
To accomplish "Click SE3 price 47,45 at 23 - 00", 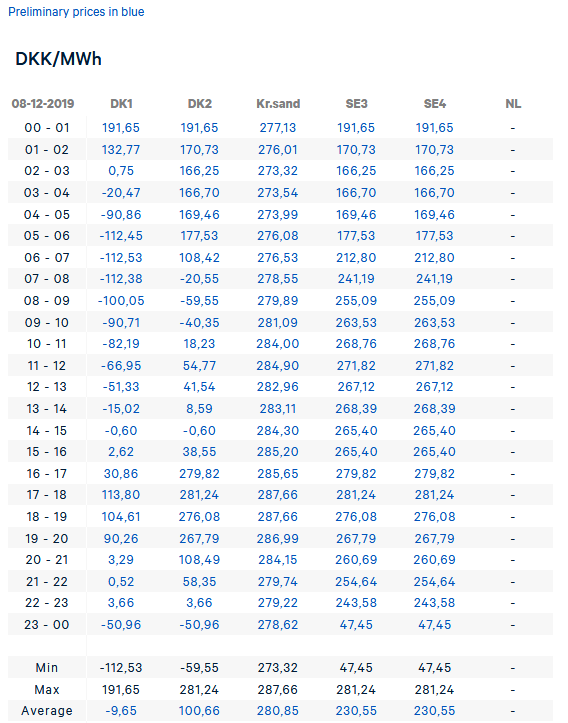I will [356, 625].
